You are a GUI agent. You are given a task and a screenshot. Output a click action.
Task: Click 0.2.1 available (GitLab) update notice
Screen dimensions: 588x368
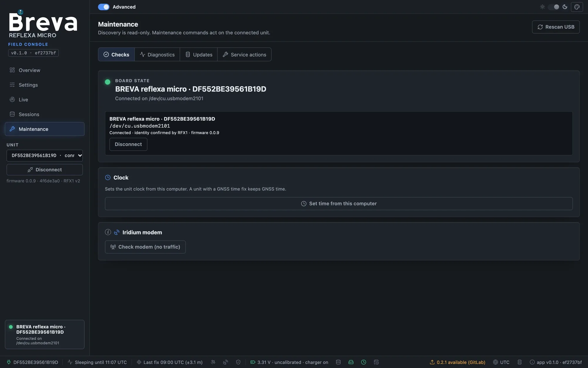[x=457, y=362]
